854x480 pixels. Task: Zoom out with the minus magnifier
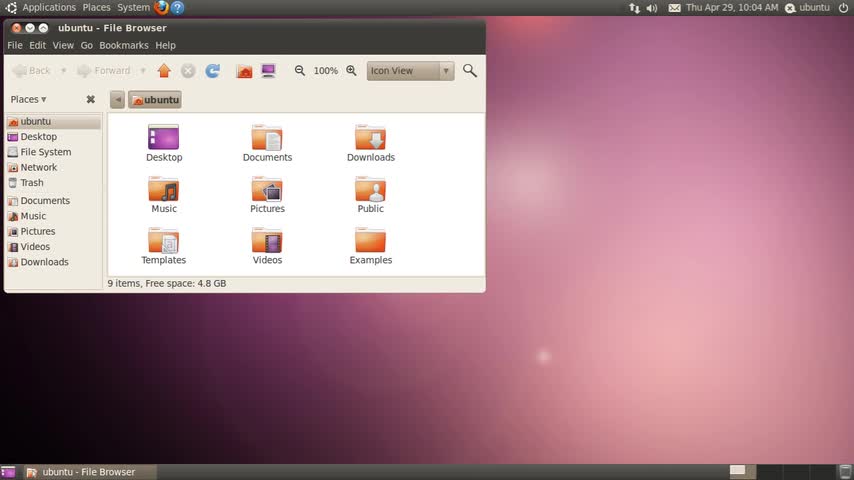[300, 70]
